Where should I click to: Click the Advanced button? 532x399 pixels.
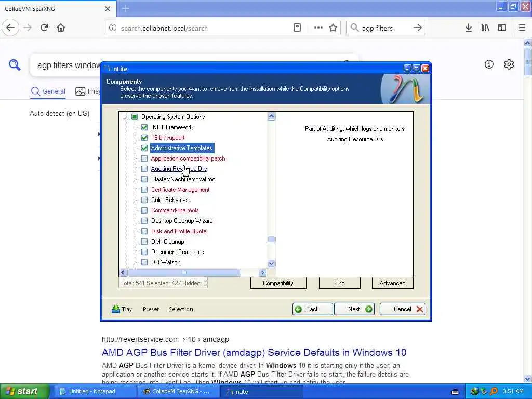point(393,283)
